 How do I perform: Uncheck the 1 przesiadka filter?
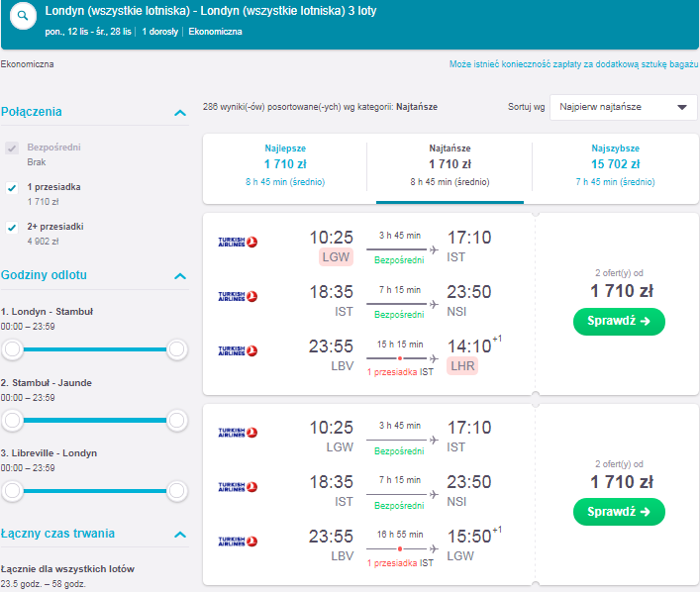[x=12, y=187]
